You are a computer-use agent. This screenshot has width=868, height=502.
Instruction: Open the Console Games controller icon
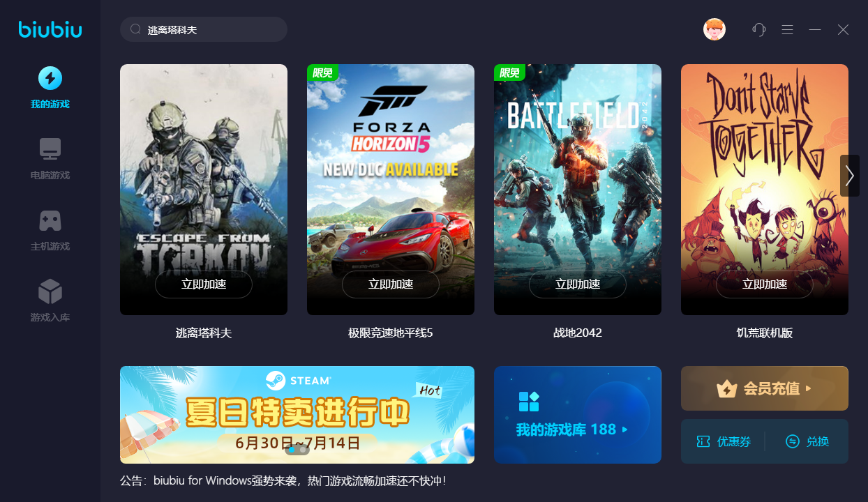point(50,220)
